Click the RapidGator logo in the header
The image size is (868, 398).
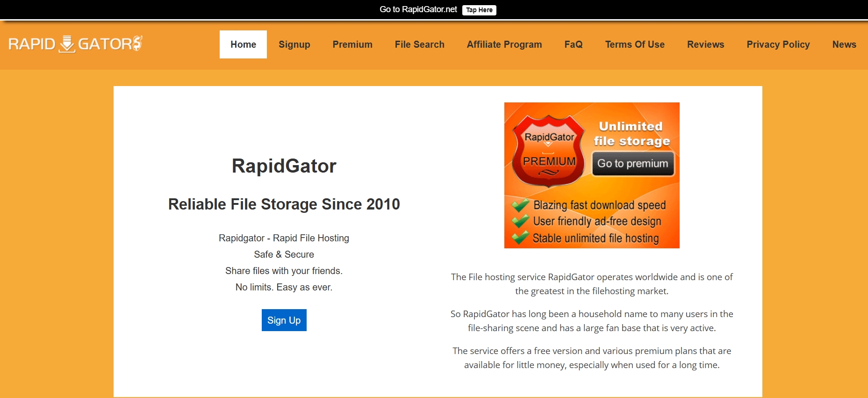click(x=75, y=44)
